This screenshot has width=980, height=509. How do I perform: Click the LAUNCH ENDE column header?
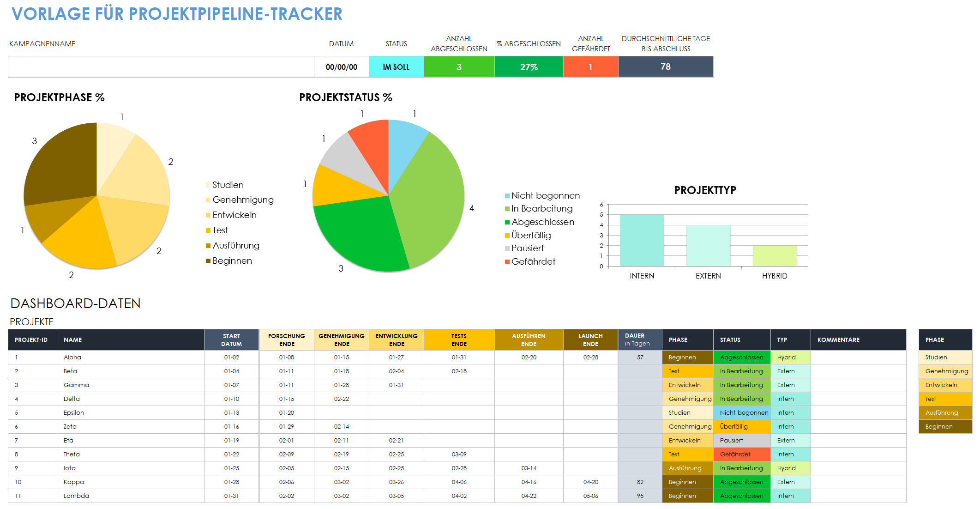click(591, 340)
